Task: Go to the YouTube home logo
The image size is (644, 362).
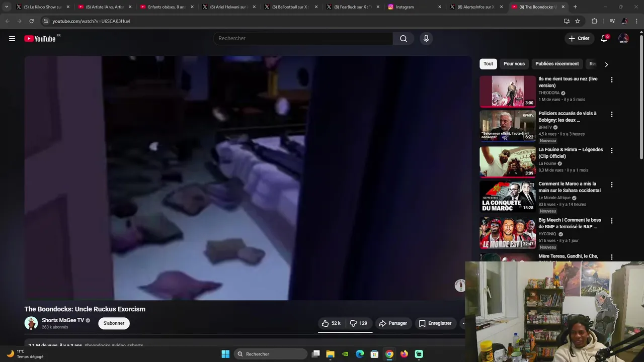Action: [40, 39]
